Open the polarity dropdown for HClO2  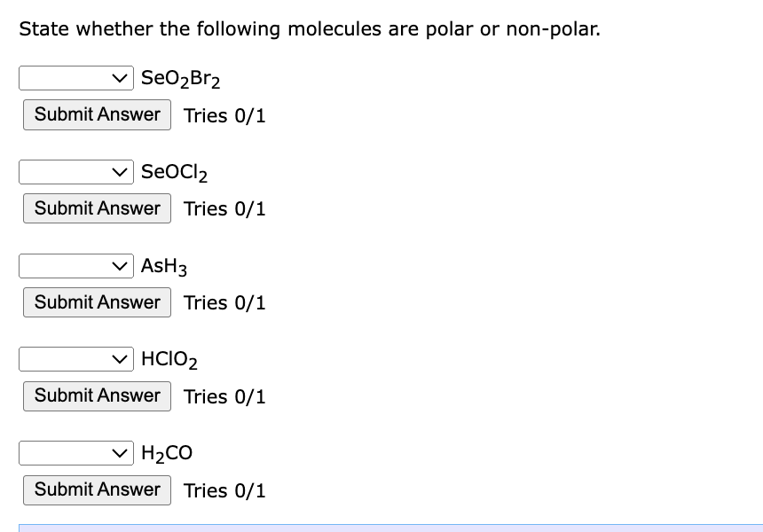pyautogui.click(x=75, y=359)
